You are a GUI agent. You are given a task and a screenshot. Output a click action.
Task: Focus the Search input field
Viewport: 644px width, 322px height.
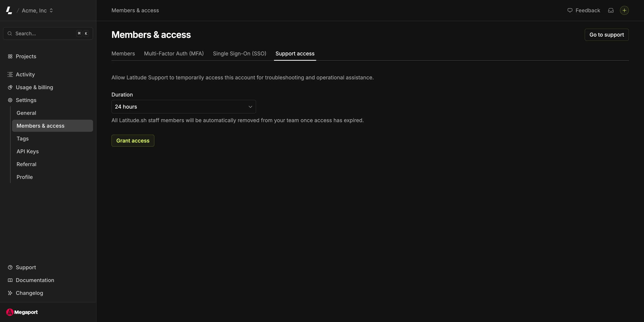[x=48, y=34]
